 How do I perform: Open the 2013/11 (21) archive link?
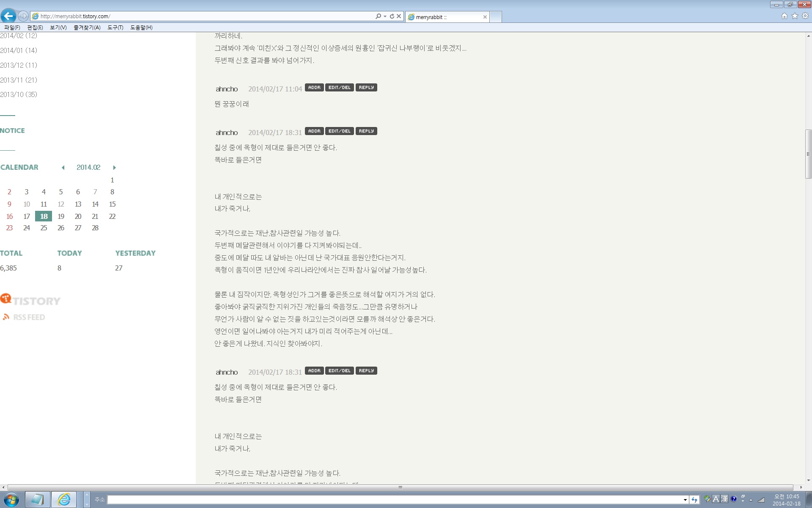pyautogui.click(x=19, y=80)
